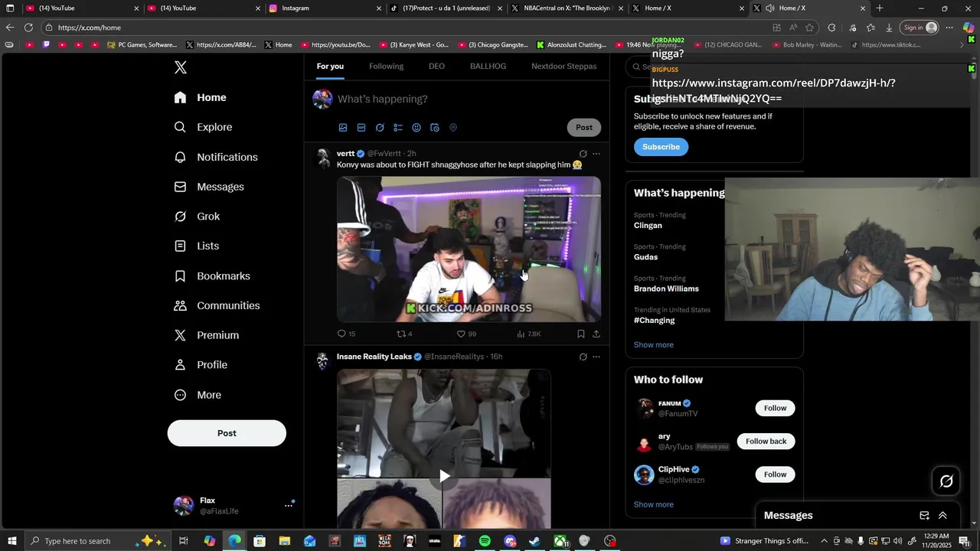Click the Windows Start button
This screenshot has height=551, width=980.
tap(11, 541)
